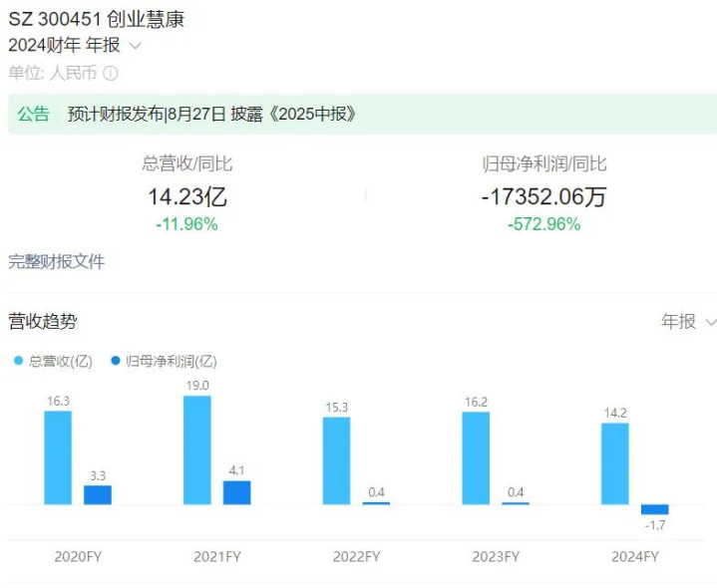Click the info icon beside 单位: 人民币

pos(111,73)
